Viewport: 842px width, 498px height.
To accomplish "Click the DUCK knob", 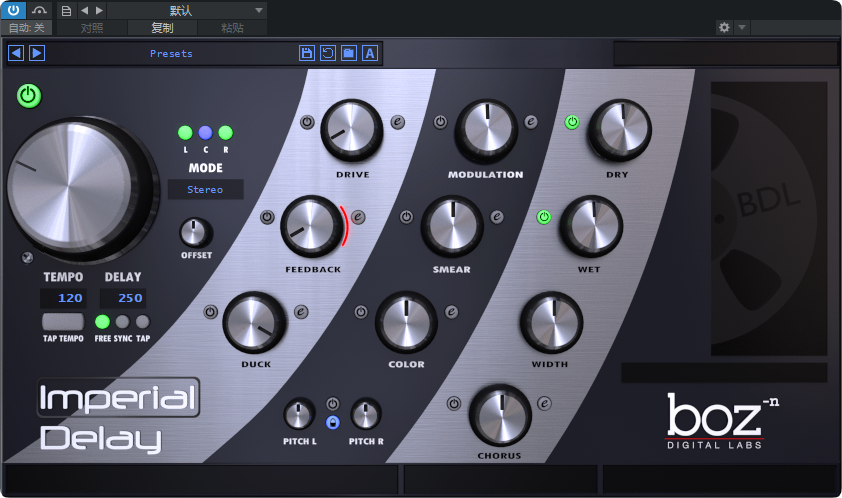I will (255, 322).
